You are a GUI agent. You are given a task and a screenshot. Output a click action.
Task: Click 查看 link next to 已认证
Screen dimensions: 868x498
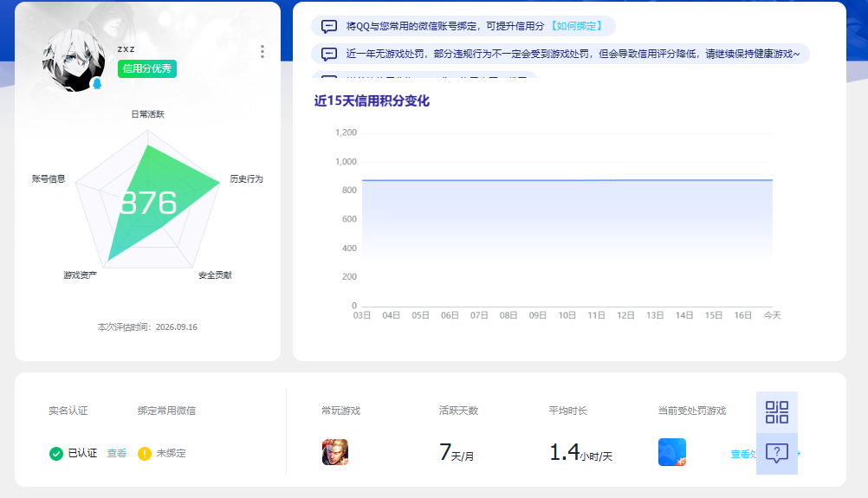click(117, 453)
